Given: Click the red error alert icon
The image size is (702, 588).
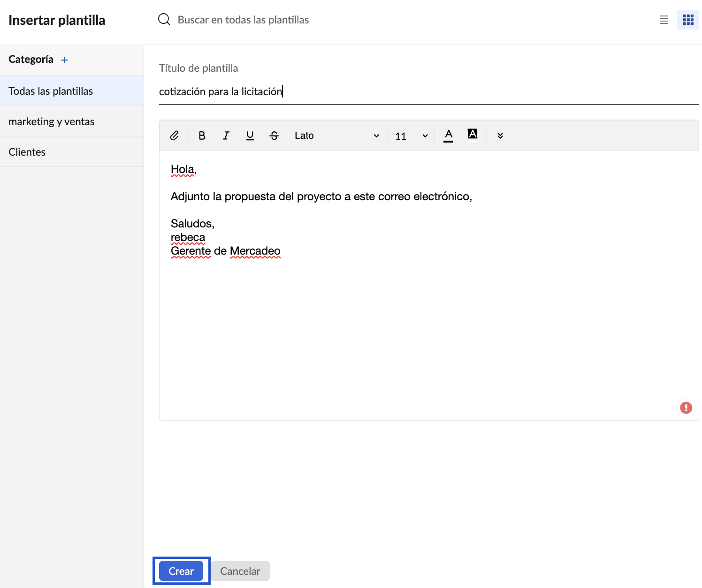Looking at the screenshot, I should click(686, 408).
